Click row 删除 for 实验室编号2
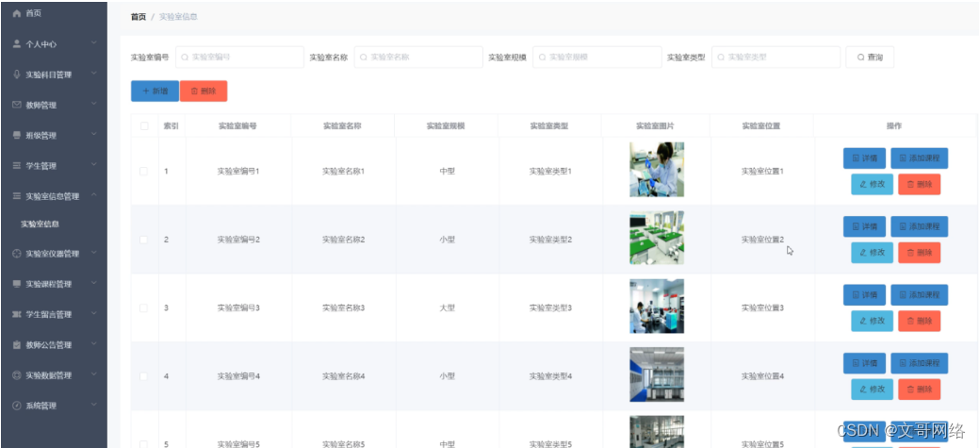Viewport: 980px width, 448px height. pyautogui.click(x=920, y=252)
